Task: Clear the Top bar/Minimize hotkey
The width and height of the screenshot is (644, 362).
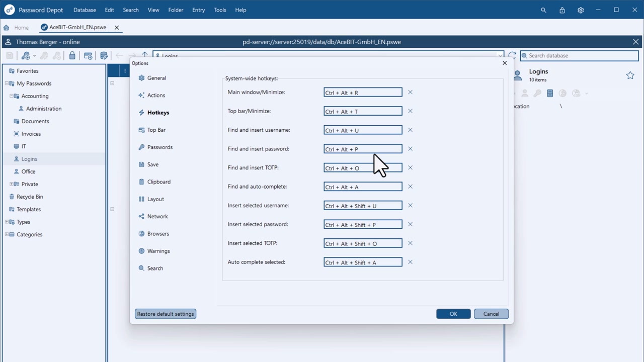Action: click(410, 111)
